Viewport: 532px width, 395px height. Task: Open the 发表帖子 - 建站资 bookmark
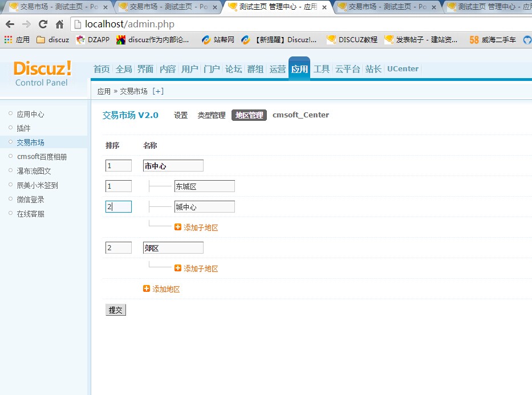click(x=421, y=40)
